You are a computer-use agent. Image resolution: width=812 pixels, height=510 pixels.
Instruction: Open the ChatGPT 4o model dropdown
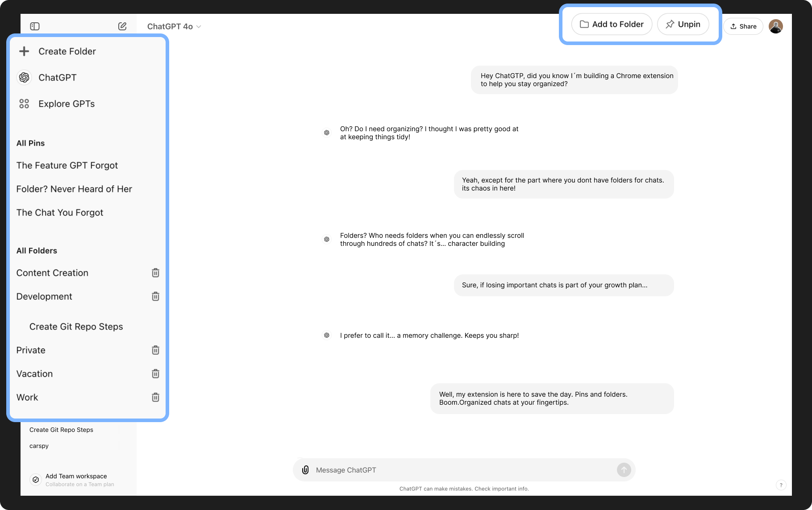point(174,27)
